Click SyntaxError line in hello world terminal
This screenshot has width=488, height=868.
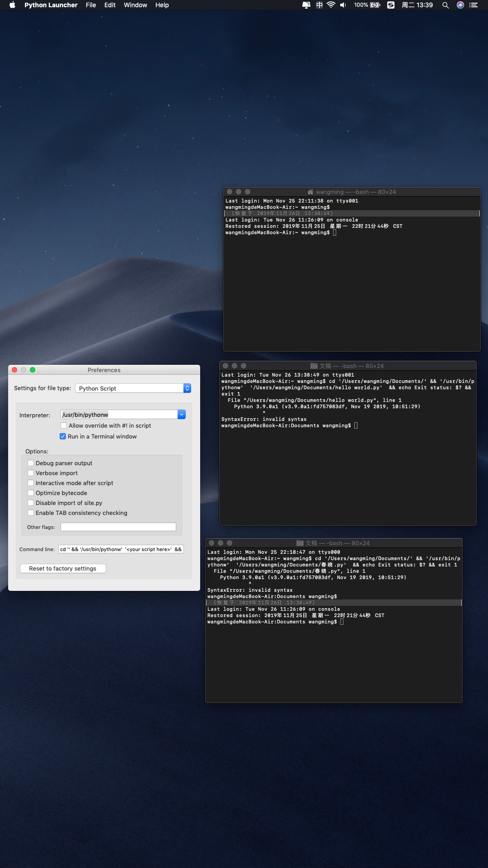[264, 420]
